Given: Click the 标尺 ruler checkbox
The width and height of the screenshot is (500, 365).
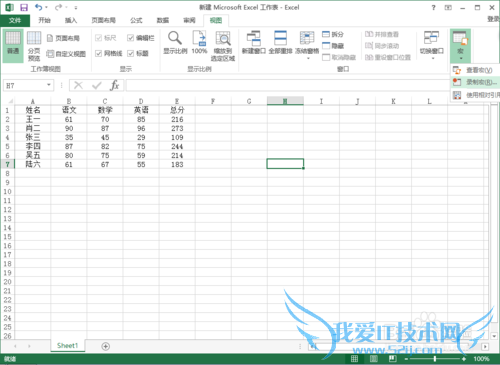Looking at the screenshot, I should click(98, 38).
